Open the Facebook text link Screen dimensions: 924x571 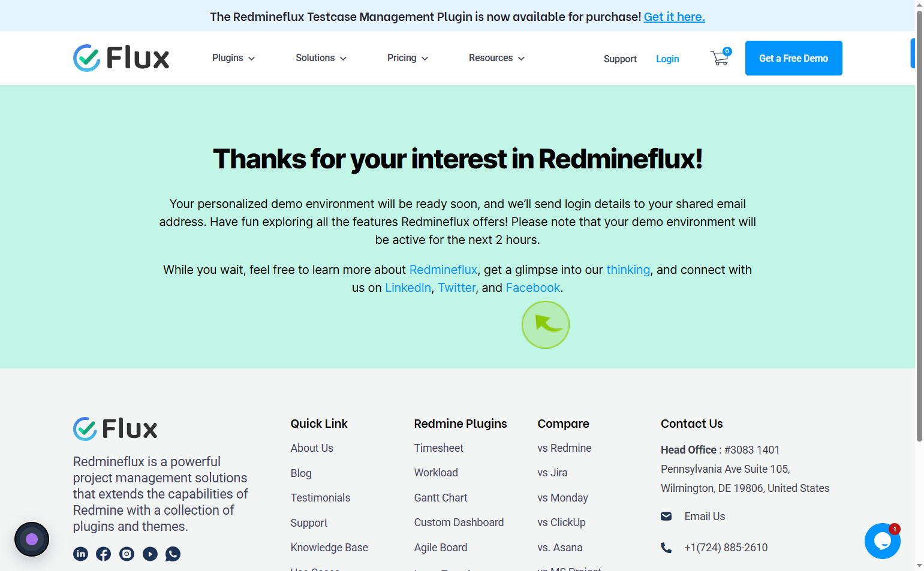pyautogui.click(x=532, y=288)
